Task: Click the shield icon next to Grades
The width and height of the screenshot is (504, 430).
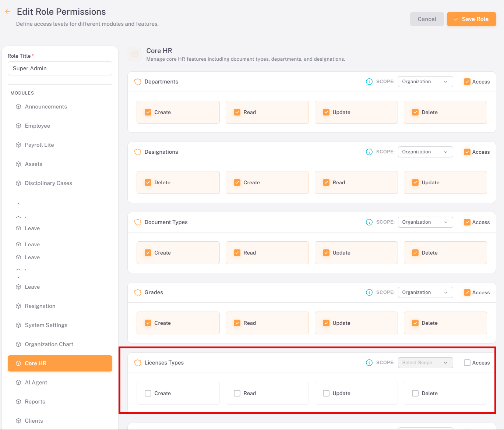Action: point(138,292)
